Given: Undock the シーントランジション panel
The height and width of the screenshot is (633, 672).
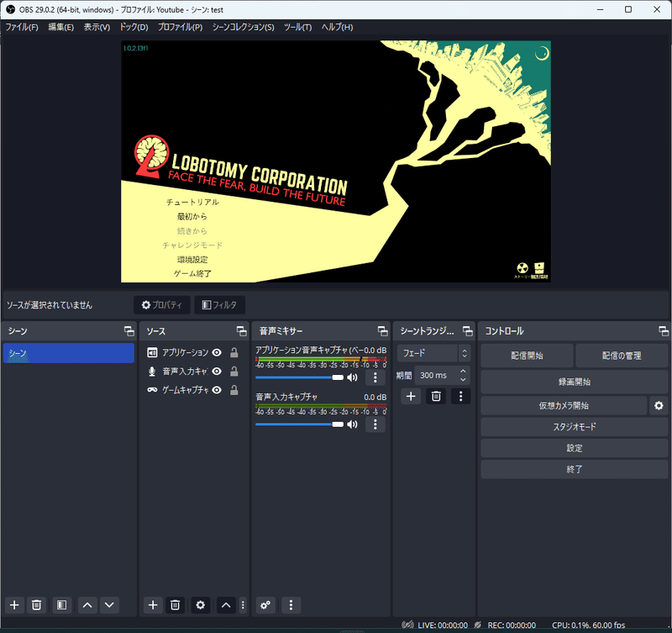Looking at the screenshot, I should (468, 330).
